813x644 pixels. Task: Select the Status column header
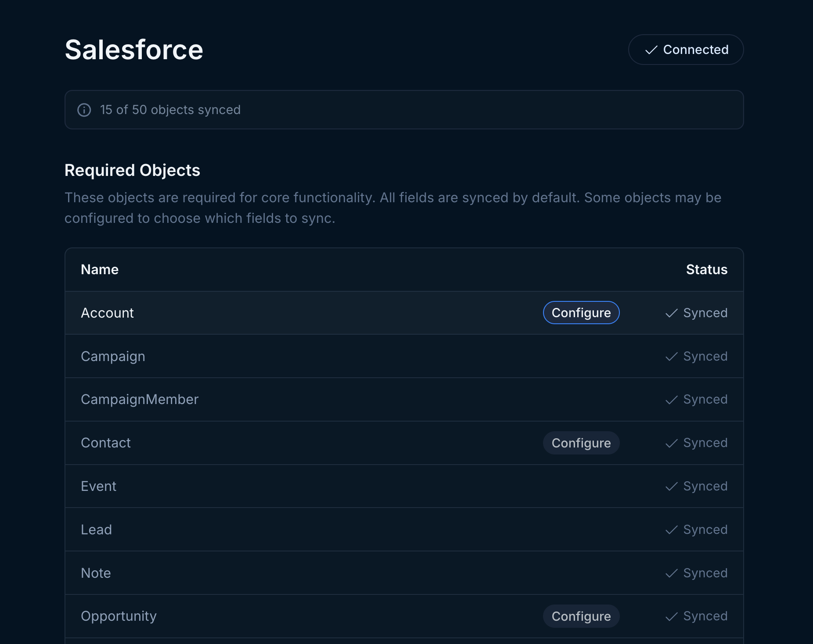point(707,269)
